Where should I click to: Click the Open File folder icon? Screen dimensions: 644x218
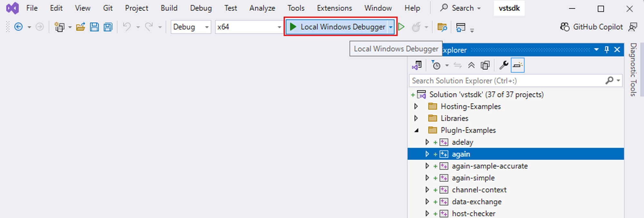(80, 27)
